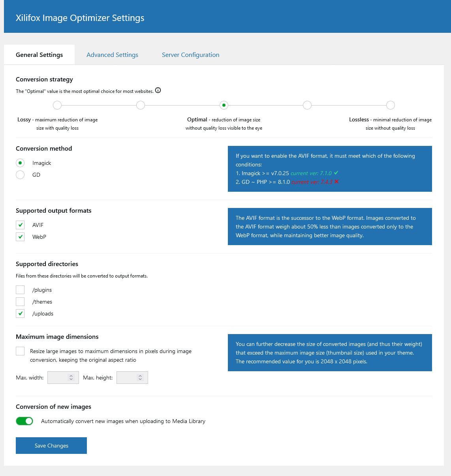Viewport: 451px width, 476px height.
Task: Click the 'Conversion strategy' heading
Action: coord(44,79)
